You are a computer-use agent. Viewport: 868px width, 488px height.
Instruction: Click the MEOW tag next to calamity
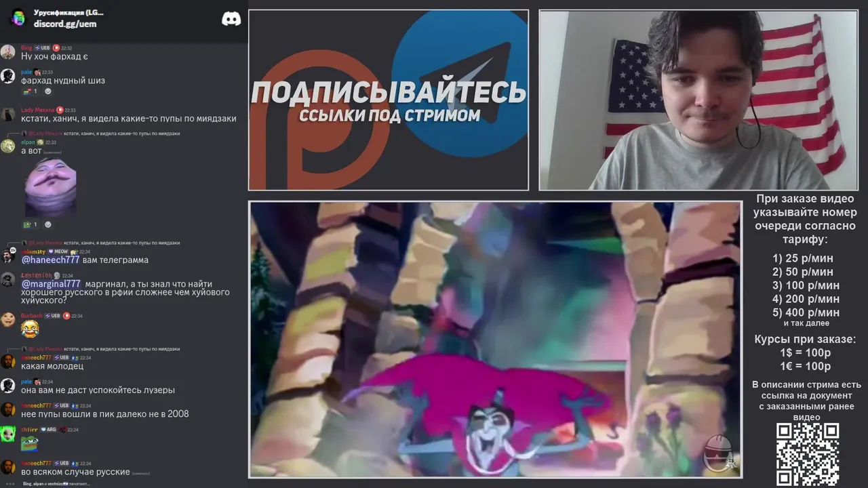[58, 251]
